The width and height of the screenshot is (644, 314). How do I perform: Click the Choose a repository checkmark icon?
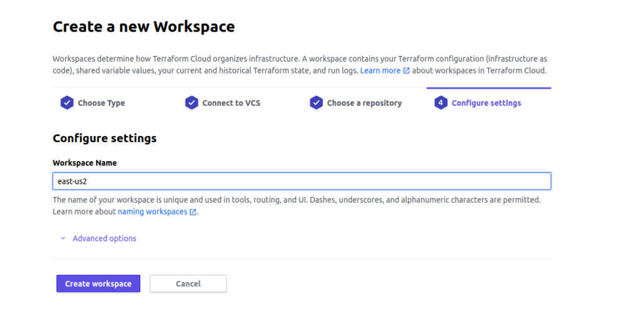[x=316, y=103]
